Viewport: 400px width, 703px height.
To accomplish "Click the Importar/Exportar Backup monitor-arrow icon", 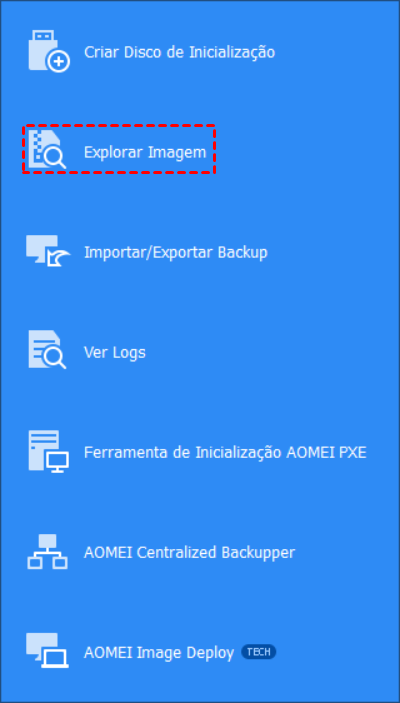I will pyautogui.click(x=48, y=251).
